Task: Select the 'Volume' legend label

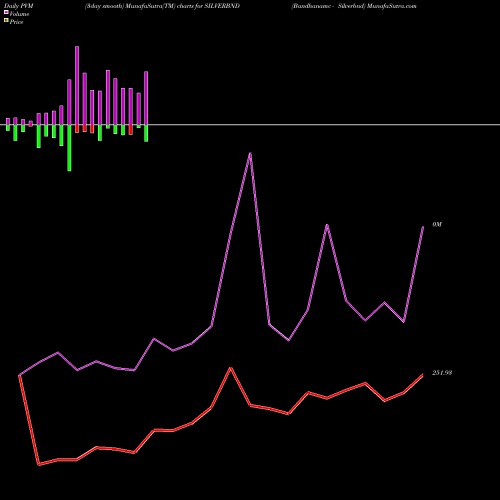Action: (19, 14)
